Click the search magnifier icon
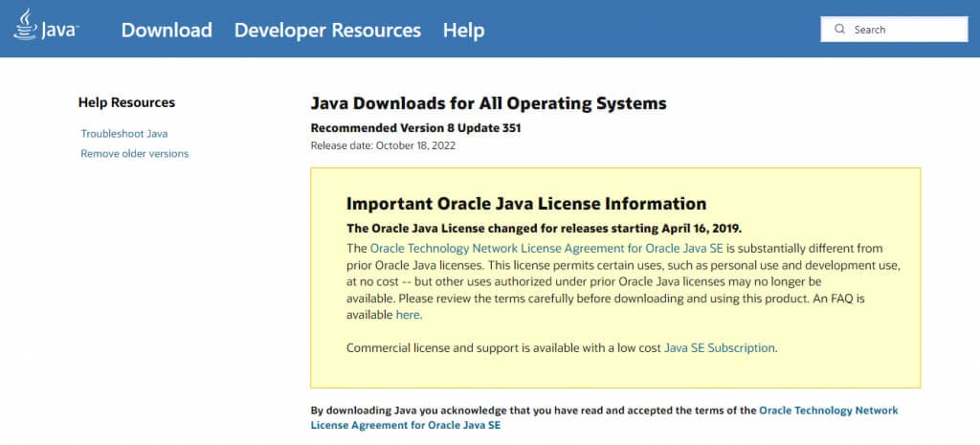Screen dimensions: 980x445 tap(839, 30)
